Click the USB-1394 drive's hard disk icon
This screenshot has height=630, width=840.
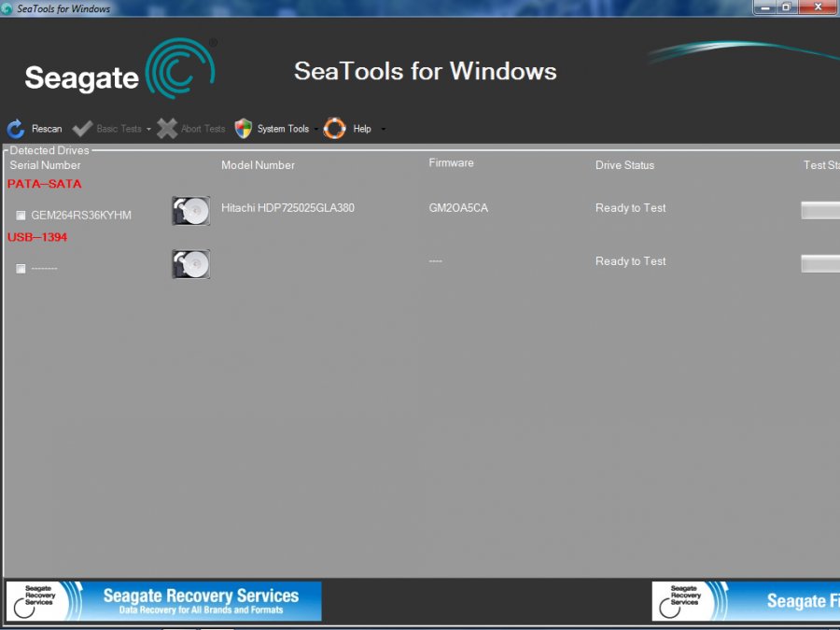[x=191, y=264]
